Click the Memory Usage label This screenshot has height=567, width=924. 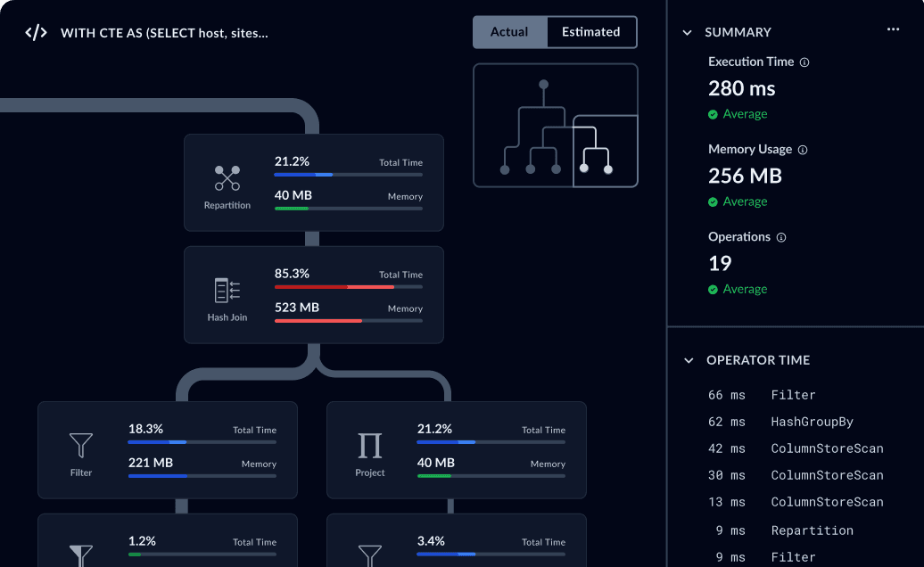(x=749, y=150)
